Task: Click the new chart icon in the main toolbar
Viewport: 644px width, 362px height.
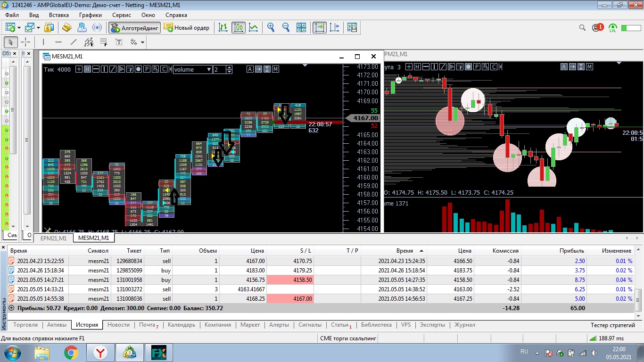Action: (10, 28)
